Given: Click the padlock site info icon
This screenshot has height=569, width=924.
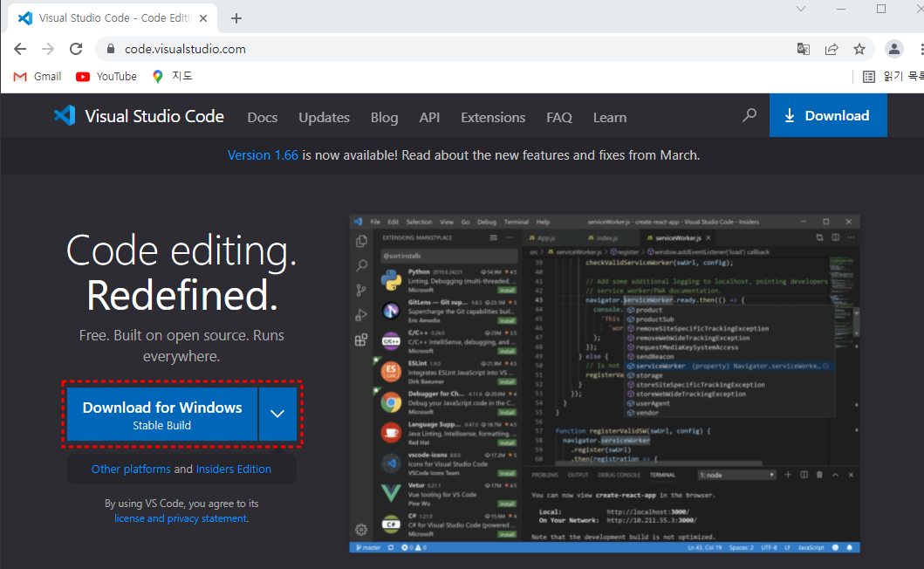Looking at the screenshot, I should click(110, 49).
